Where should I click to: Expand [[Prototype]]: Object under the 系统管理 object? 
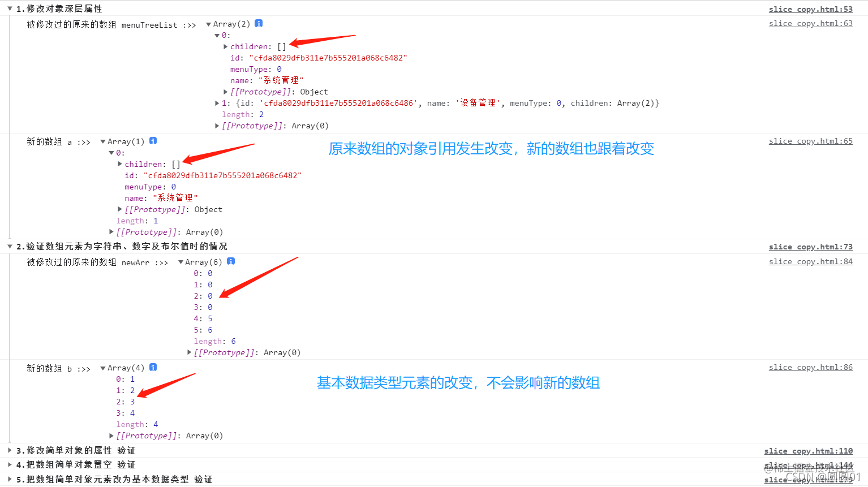(x=225, y=91)
